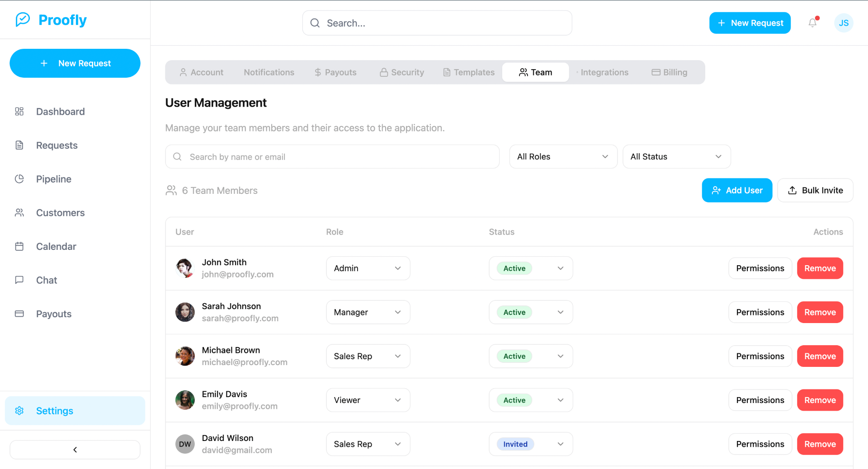Change Emily Davis's Viewer role dropdown
The image size is (868, 469).
(368, 400)
